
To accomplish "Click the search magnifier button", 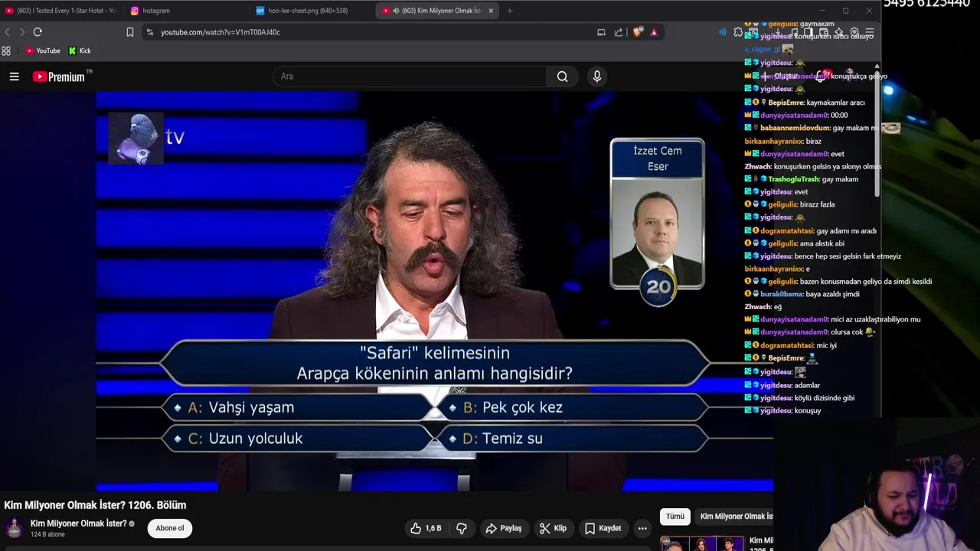I will tap(563, 77).
